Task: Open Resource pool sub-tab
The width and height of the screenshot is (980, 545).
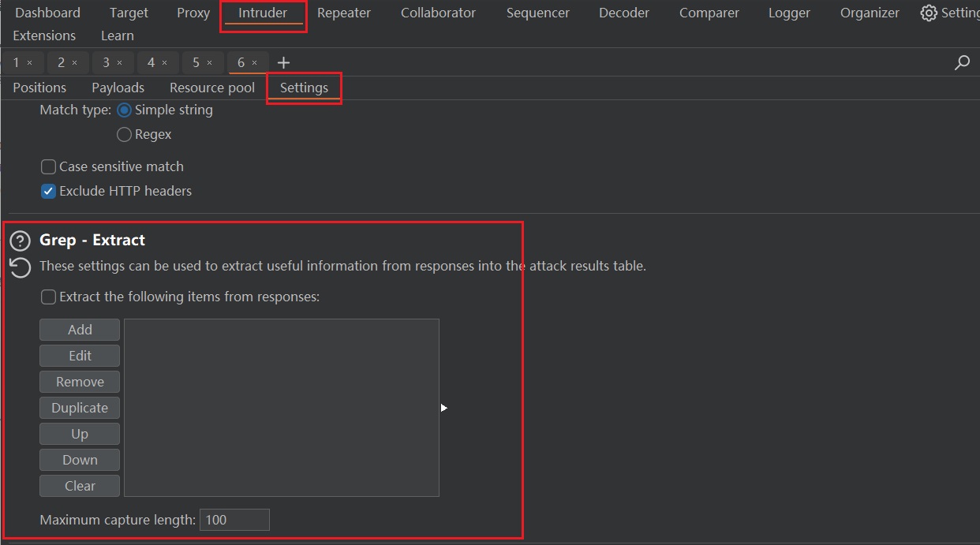Action: pyautogui.click(x=212, y=88)
